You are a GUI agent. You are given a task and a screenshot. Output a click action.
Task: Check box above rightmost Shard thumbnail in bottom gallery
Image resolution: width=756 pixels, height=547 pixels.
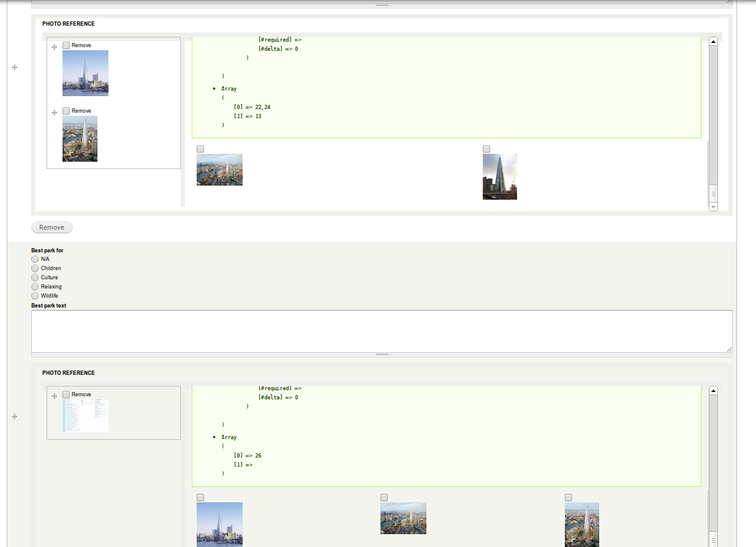click(569, 497)
